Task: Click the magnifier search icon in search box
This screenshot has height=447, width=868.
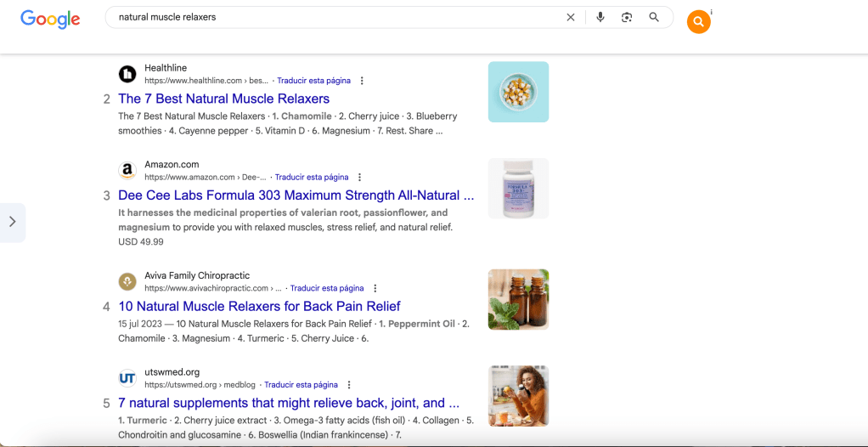Action: (x=654, y=17)
